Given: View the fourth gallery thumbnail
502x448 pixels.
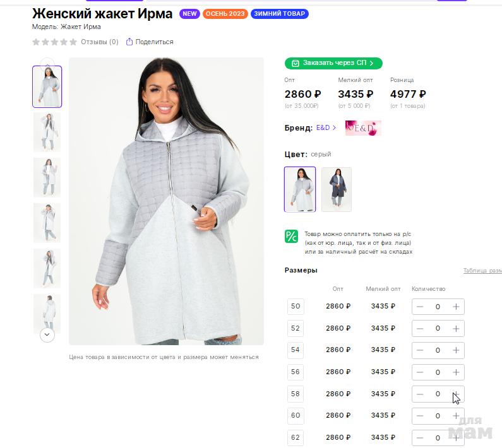Looking at the screenshot, I should (47, 223).
